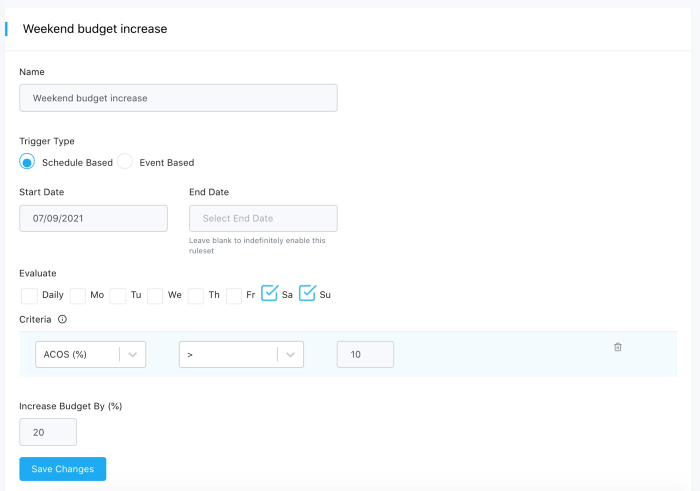Select Schedule Based trigger type

point(27,161)
